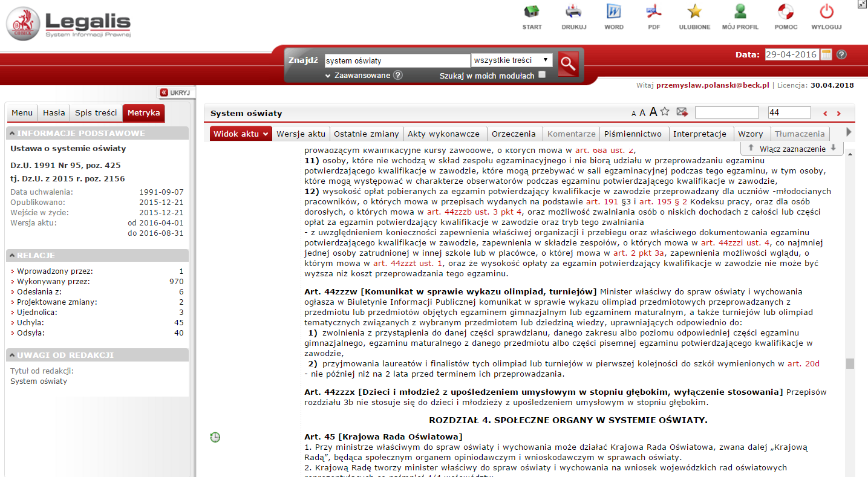Click the magnifier search button

(568, 63)
